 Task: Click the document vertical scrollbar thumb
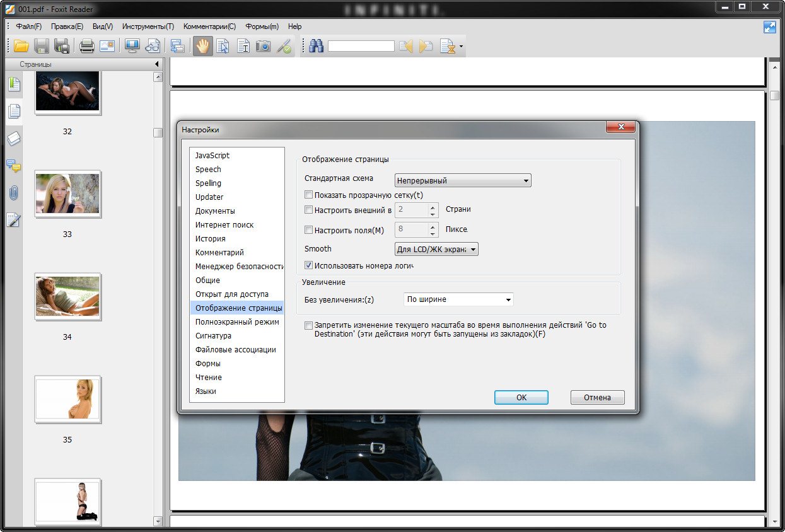tap(774, 95)
